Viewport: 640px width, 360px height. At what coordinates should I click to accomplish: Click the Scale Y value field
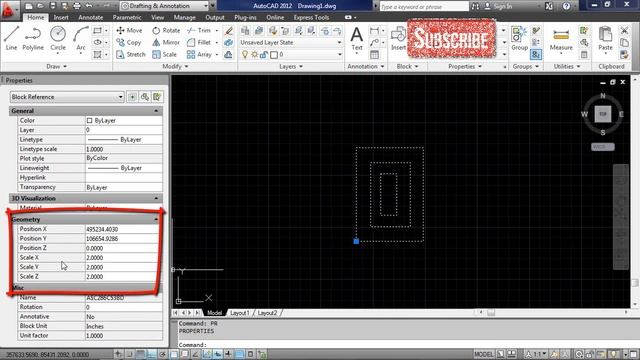[x=124, y=267]
